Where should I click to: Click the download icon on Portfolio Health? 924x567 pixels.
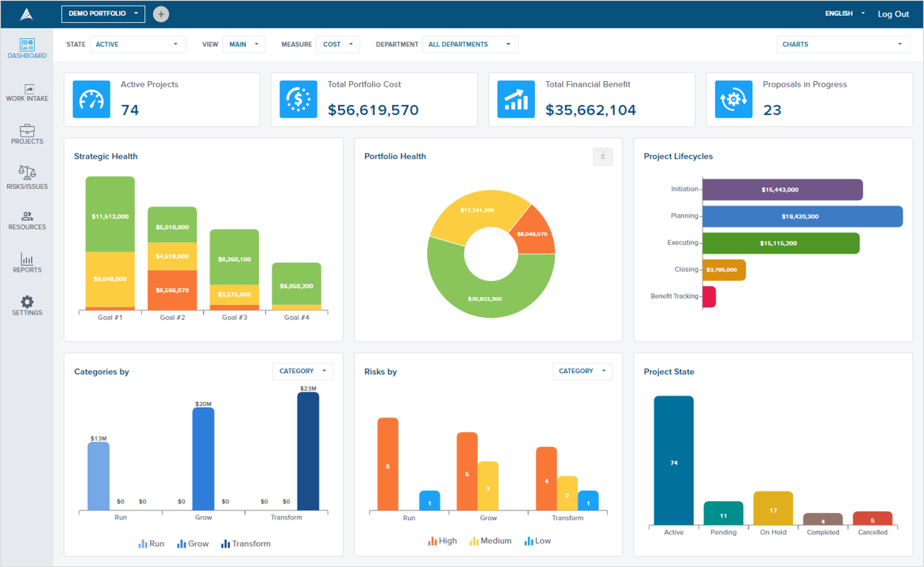coord(603,156)
